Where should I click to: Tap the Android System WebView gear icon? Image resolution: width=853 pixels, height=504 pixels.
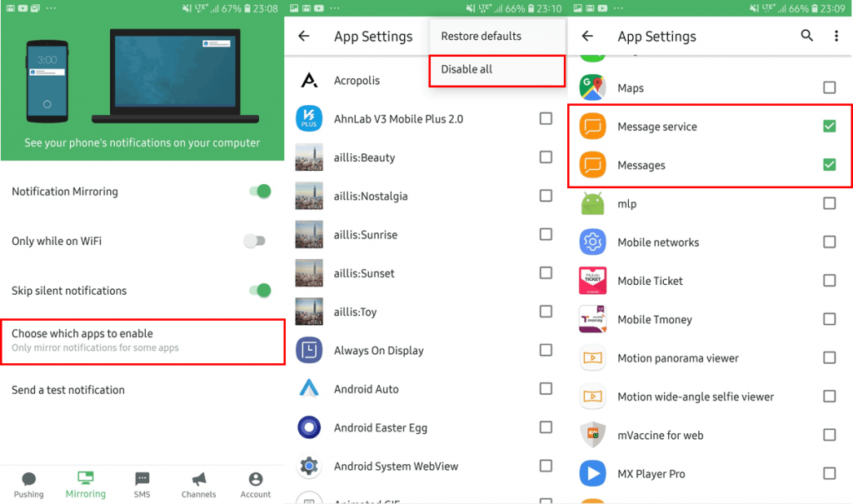pos(309,466)
